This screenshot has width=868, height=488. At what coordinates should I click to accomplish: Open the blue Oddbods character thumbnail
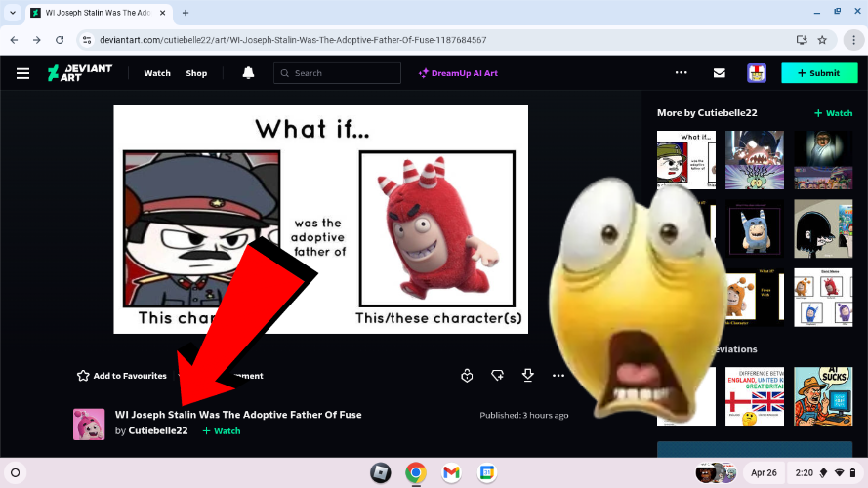click(x=755, y=228)
